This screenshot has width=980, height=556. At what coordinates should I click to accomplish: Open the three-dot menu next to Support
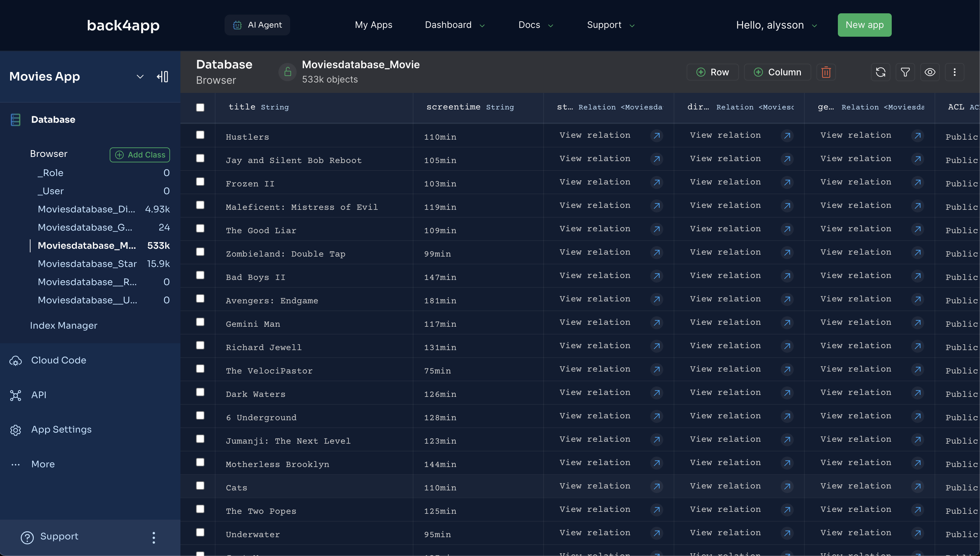pos(154,537)
